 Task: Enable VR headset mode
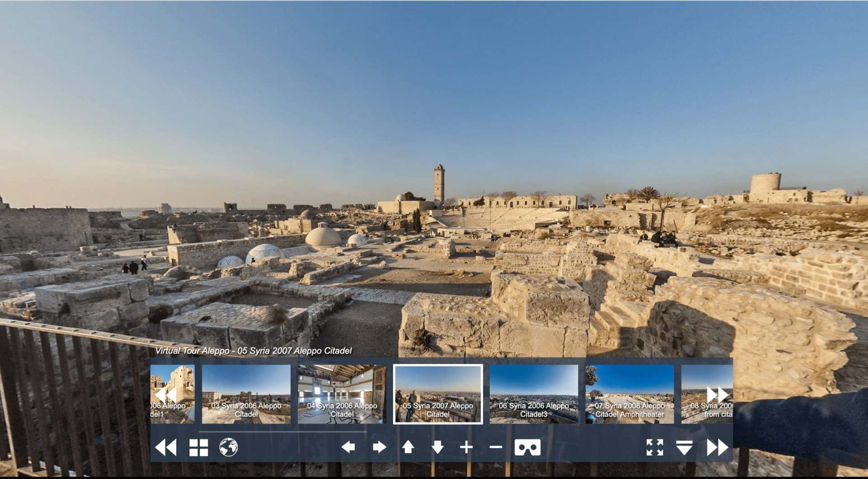click(x=528, y=448)
